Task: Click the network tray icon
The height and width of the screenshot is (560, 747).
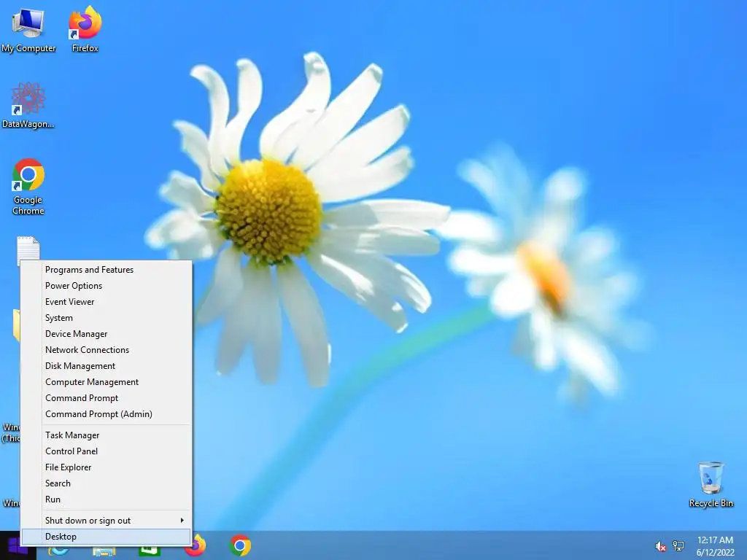Action: click(x=678, y=545)
